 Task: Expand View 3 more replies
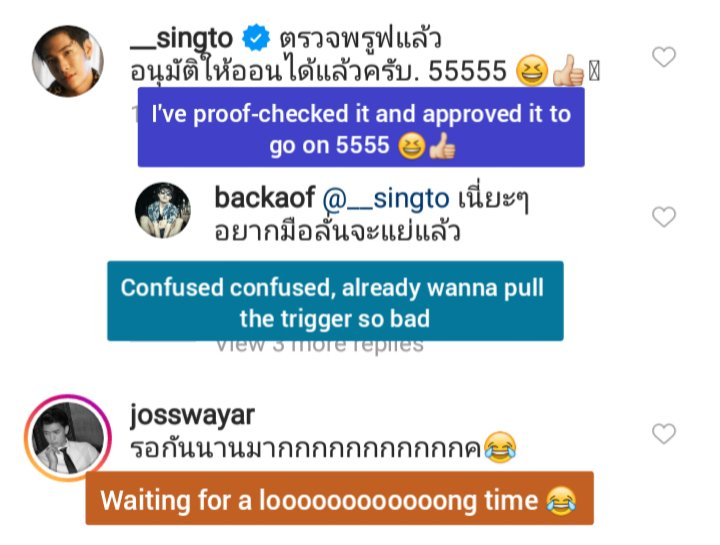[320, 346]
